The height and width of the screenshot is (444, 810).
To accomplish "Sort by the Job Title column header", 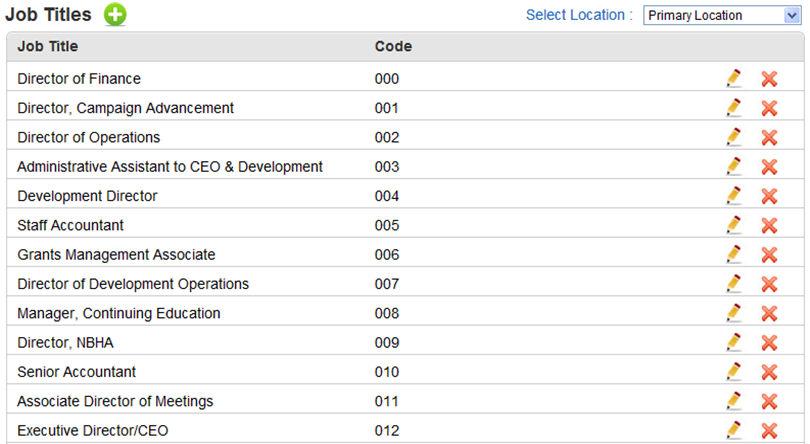I will (x=48, y=47).
